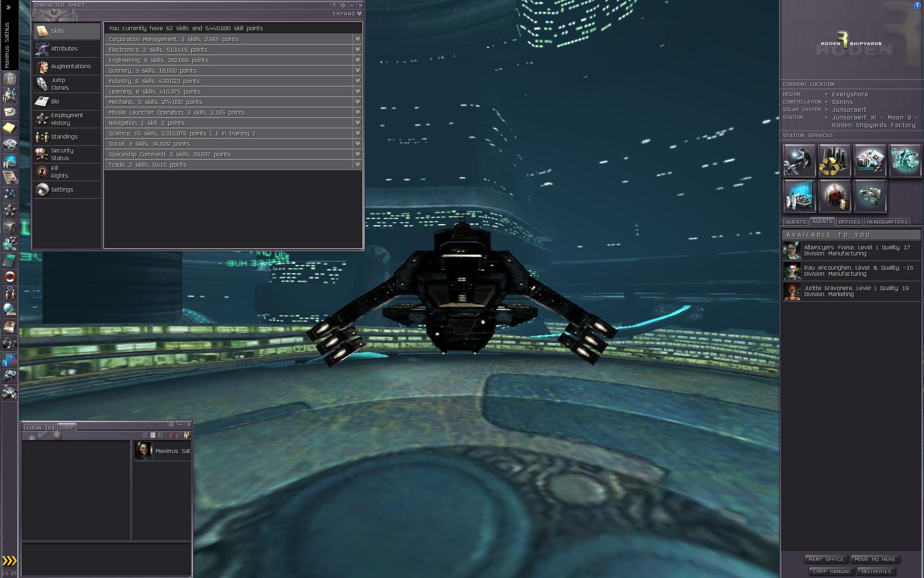Open the yellow Notepad icon in the left sidebar

9,128
